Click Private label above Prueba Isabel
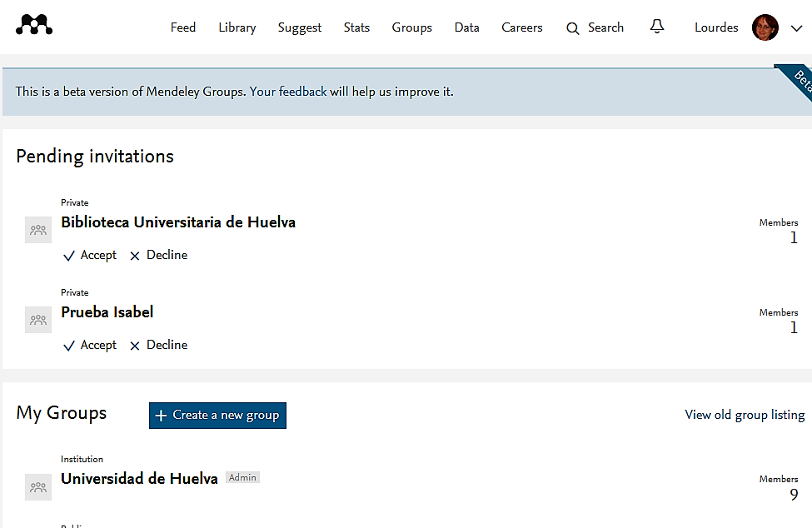This screenshot has height=528, width=812. 75,292
